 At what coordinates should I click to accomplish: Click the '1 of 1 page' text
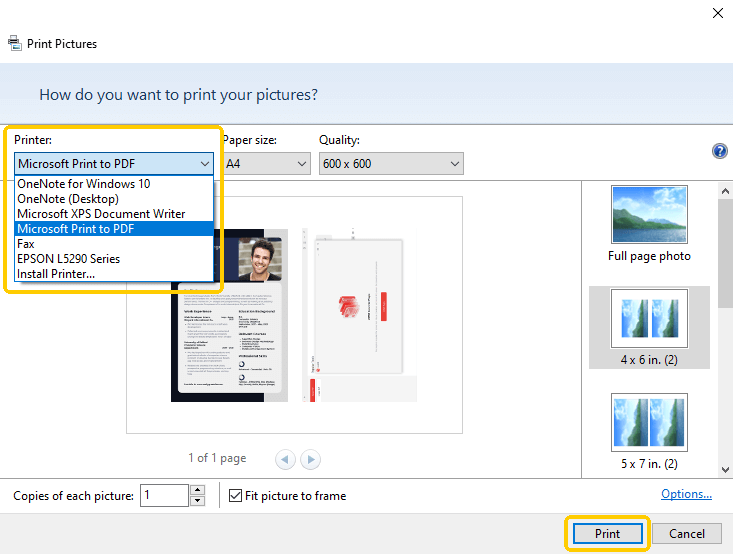(x=217, y=458)
